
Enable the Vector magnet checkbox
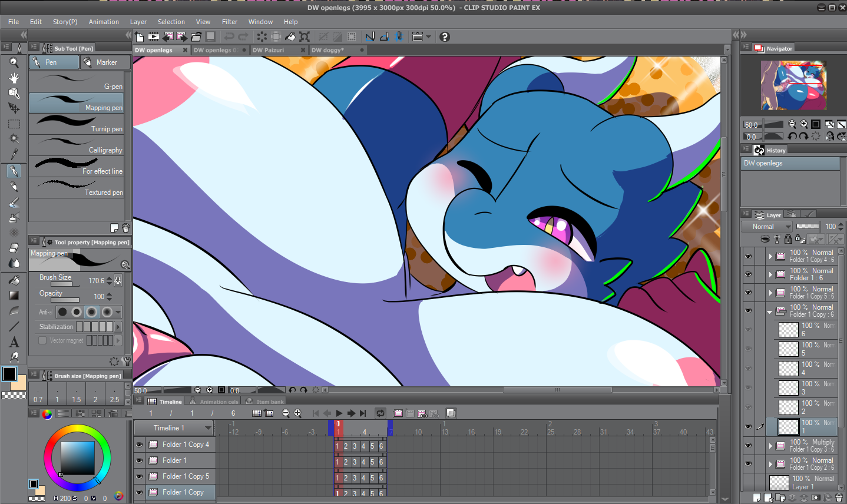[42, 340]
